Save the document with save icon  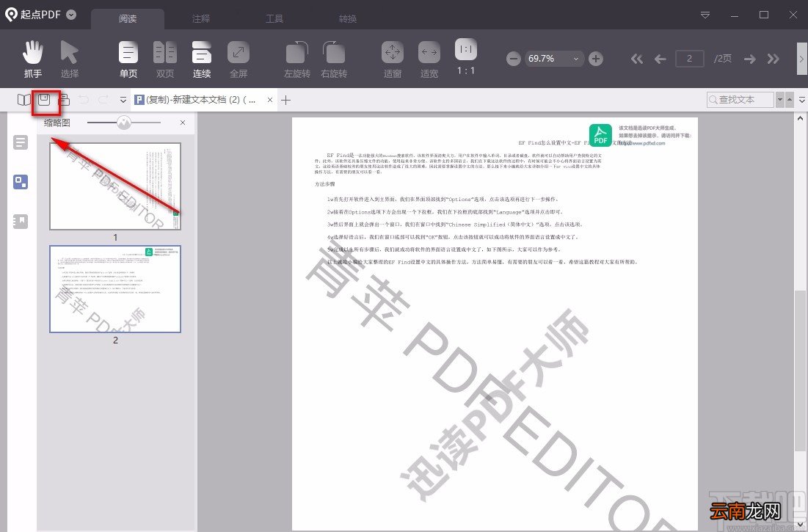(44, 99)
